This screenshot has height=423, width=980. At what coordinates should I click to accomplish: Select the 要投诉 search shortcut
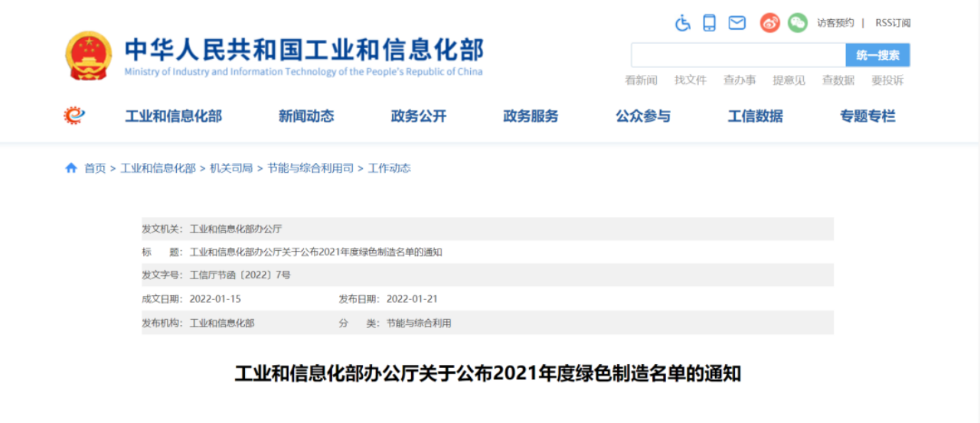[887, 80]
